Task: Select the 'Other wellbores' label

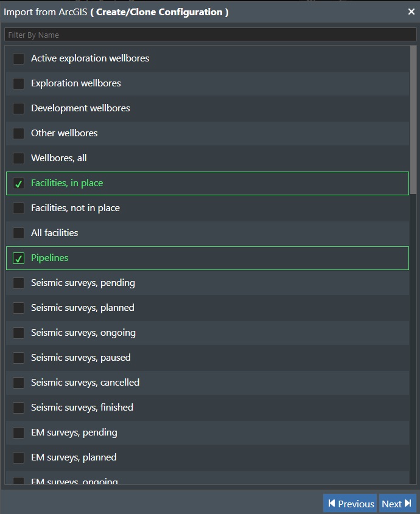Action: 65,133
